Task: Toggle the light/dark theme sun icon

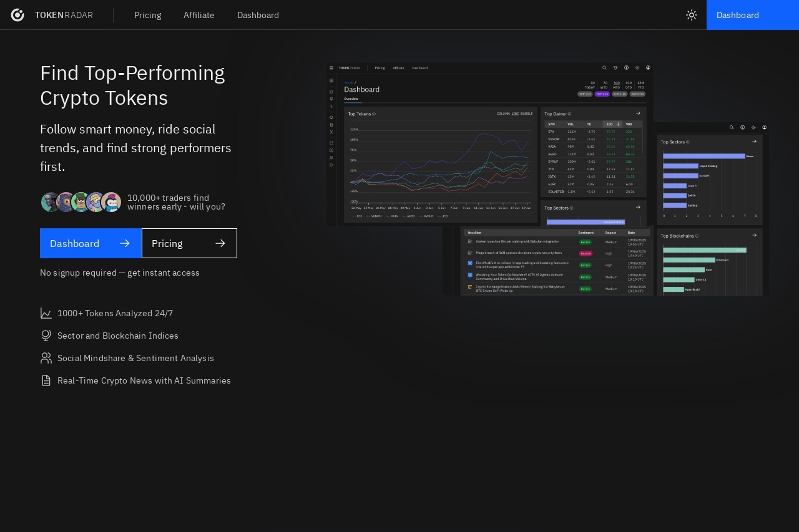Action: (x=692, y=15)
